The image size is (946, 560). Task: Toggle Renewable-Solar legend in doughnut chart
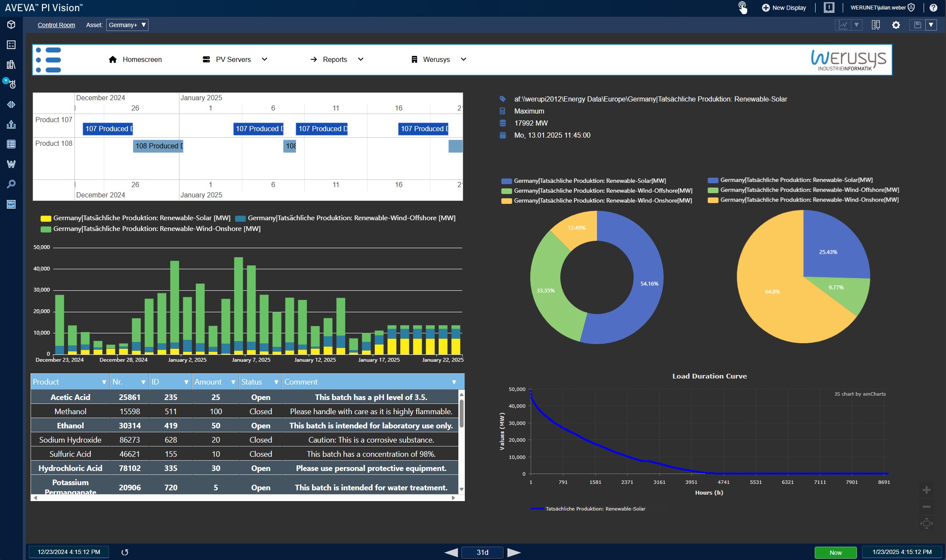click(x=590, y=181)
